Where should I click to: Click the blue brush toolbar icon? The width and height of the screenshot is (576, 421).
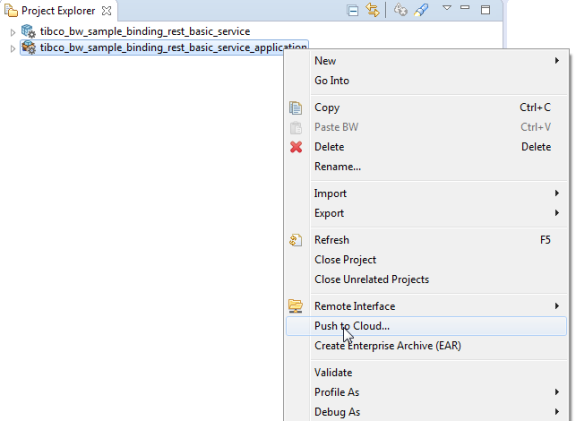(421, 10)
